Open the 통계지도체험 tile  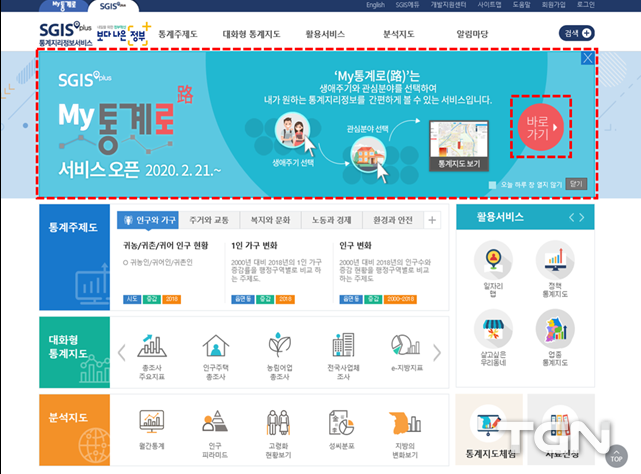[489, 429]
